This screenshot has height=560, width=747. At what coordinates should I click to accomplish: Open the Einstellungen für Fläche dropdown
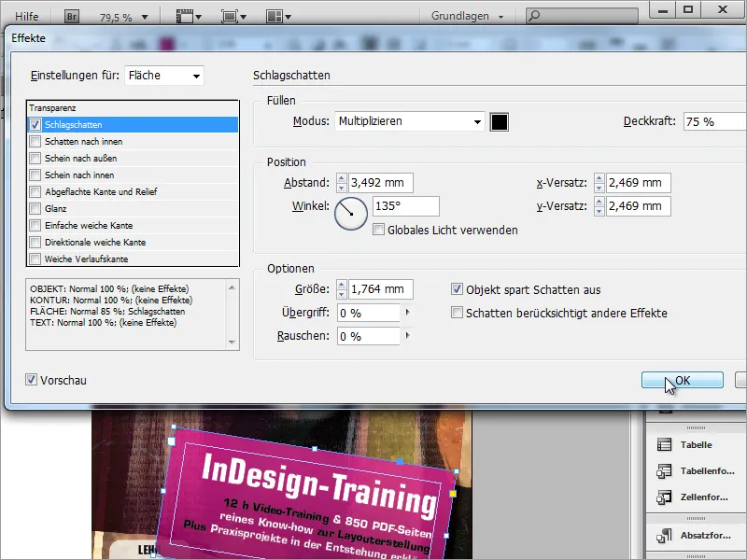[164, 76]
